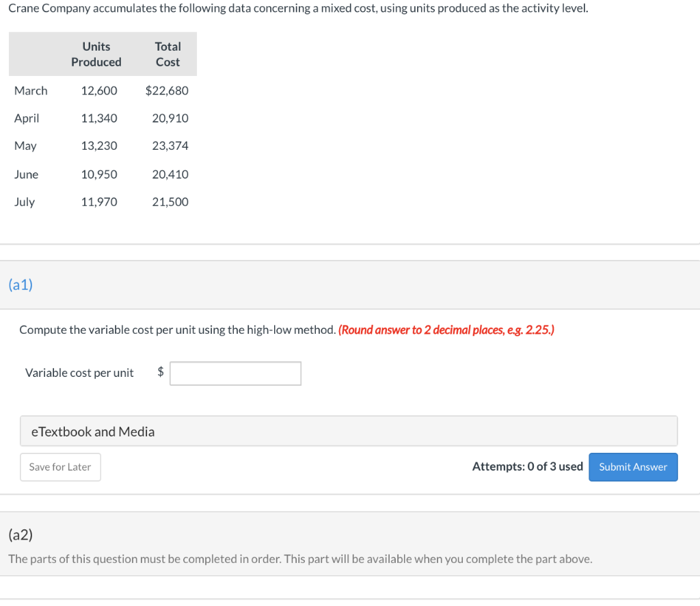700x606 pixels.
Task: Select June units produced 10,950
Action: (x=99, y=174)
